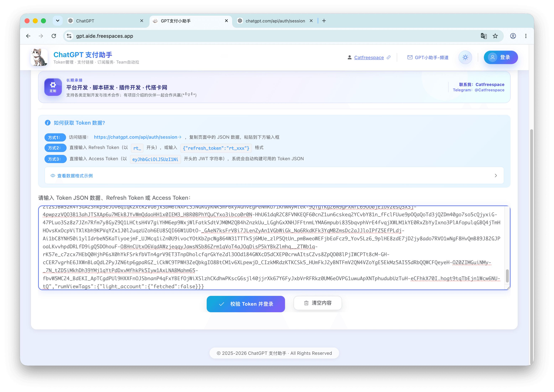This screenshot has height=392, width=554.
Task: Close the GPT支付小助手 tab
Action: [226, 21]
